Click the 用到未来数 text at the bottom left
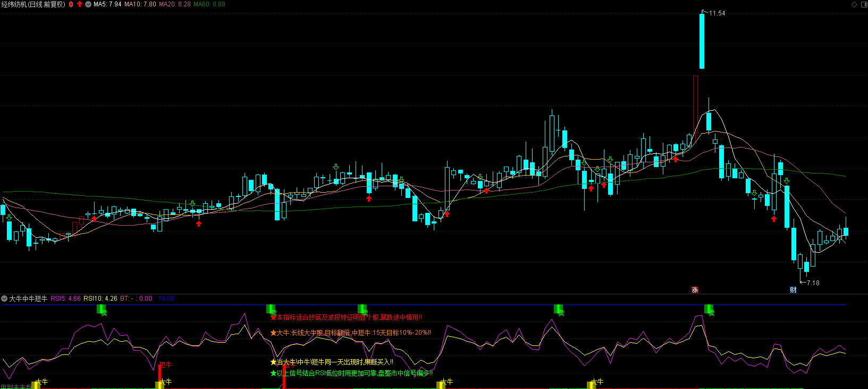 (16, 386)
